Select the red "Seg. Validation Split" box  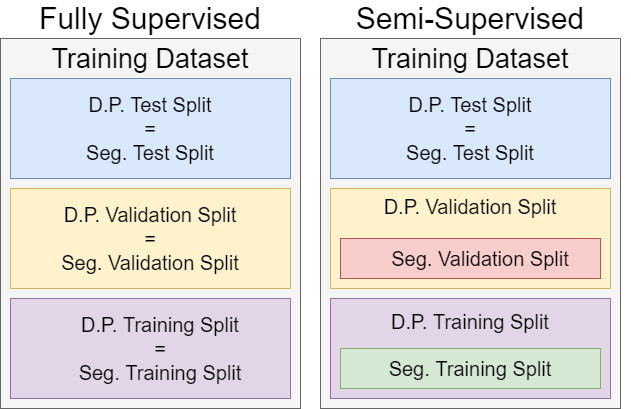[470, 259]
